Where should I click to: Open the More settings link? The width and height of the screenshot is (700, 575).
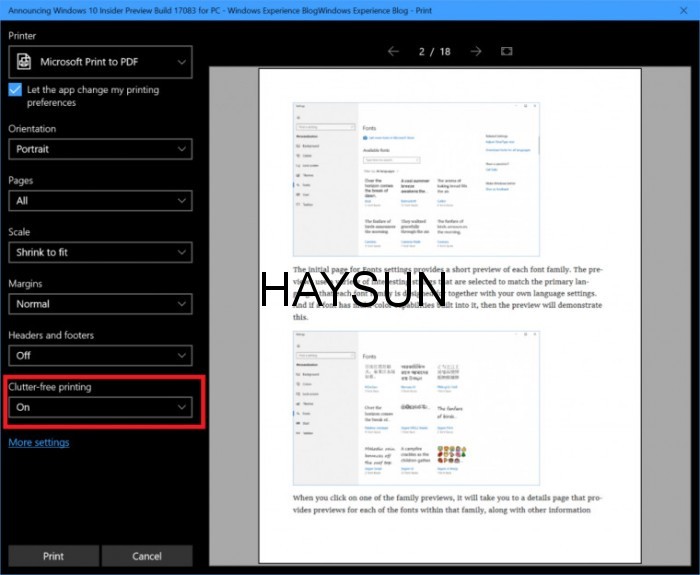pyautogui.click(x=38, y=443)
